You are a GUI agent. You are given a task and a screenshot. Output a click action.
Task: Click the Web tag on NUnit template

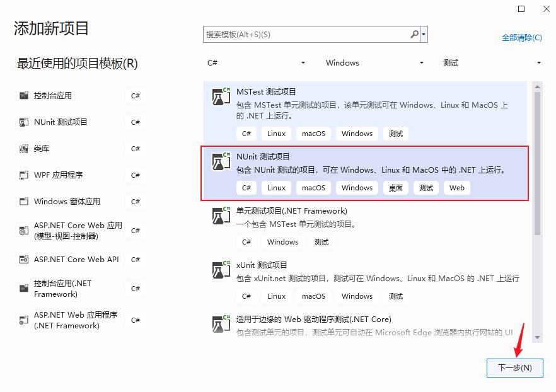456,188
